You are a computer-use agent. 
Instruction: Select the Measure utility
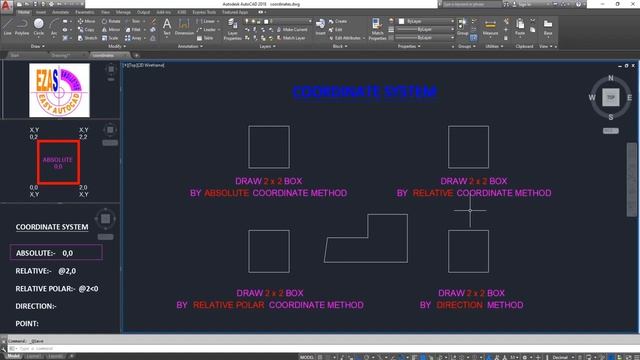point(490,27)
